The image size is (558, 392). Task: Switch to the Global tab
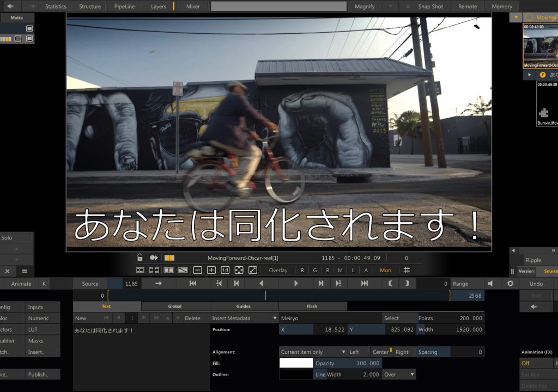point(175,306)
